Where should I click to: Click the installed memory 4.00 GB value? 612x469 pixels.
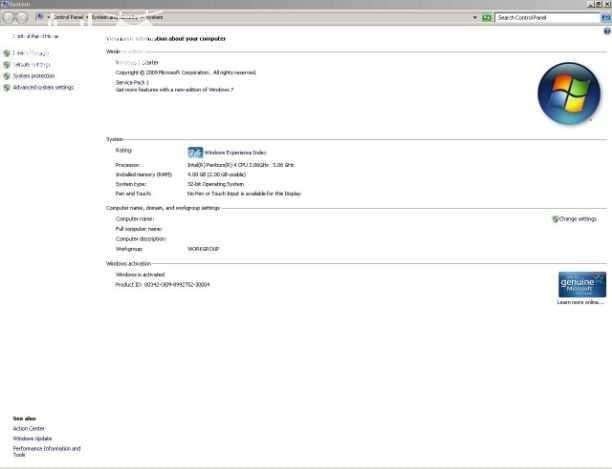click(217, 174)
